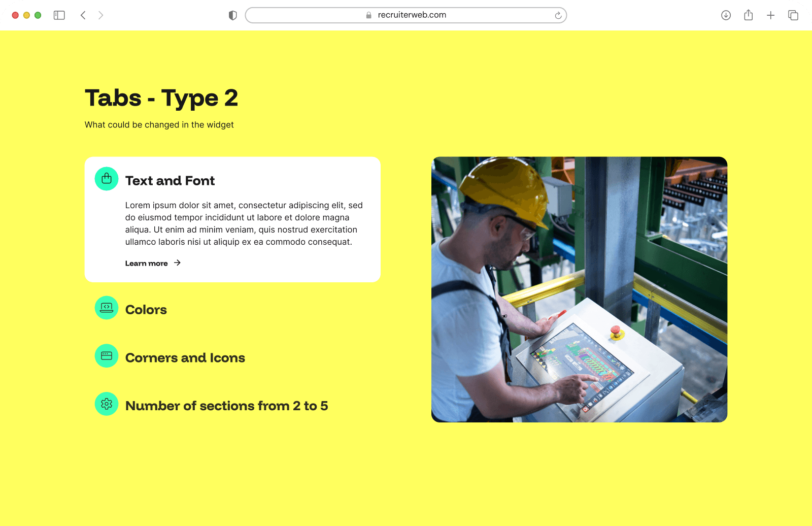
Task: Click the laptop code icon beside Colors
Action: 107,308
